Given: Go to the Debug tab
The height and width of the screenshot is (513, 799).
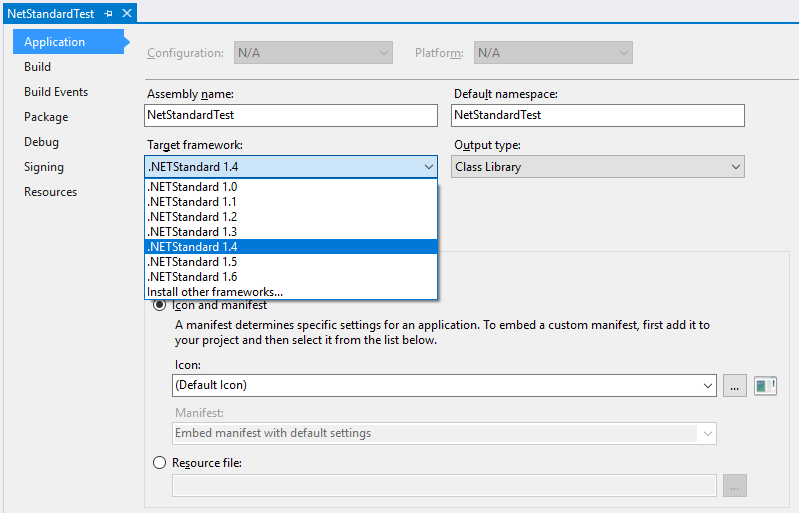Looking at the screenshot, I should click(x=41, y=142).
